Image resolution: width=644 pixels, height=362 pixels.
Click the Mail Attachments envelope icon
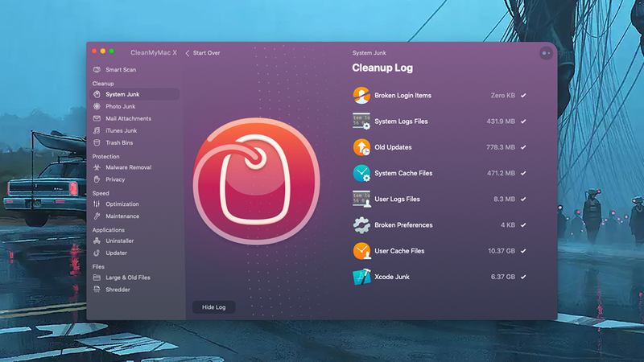pyautogui.click(x=97, y=118)
